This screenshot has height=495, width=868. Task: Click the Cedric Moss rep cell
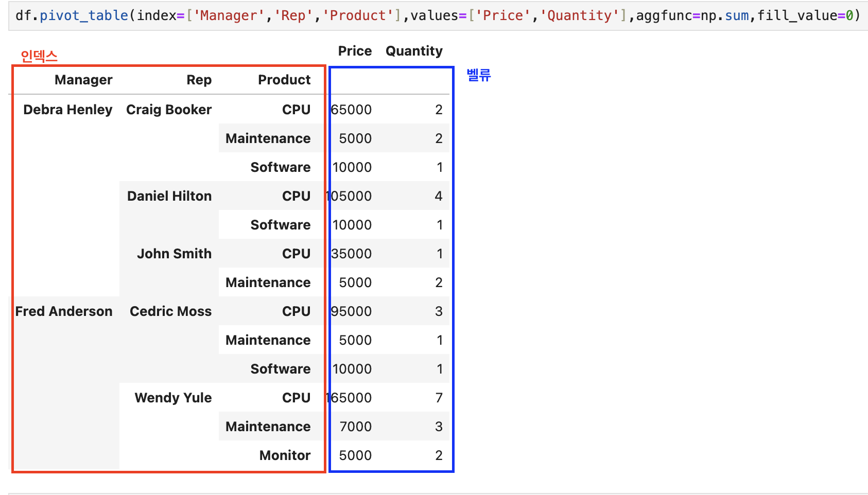pos(170,311)
